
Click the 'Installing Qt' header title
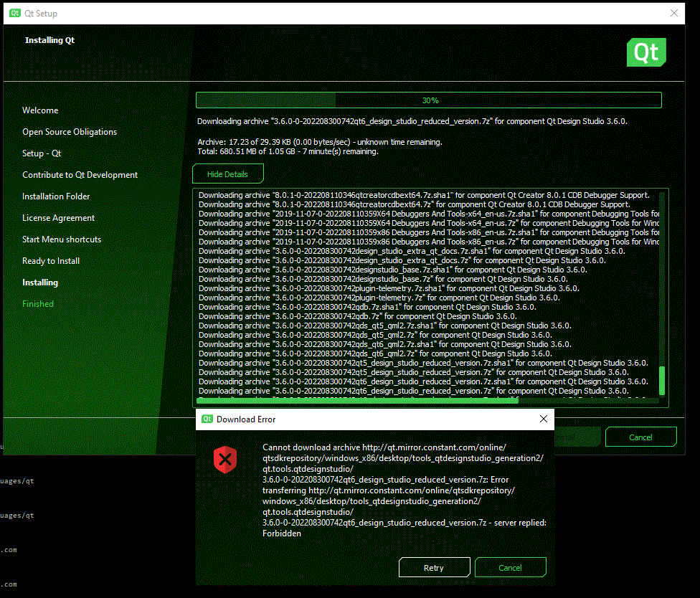[49, 40]
